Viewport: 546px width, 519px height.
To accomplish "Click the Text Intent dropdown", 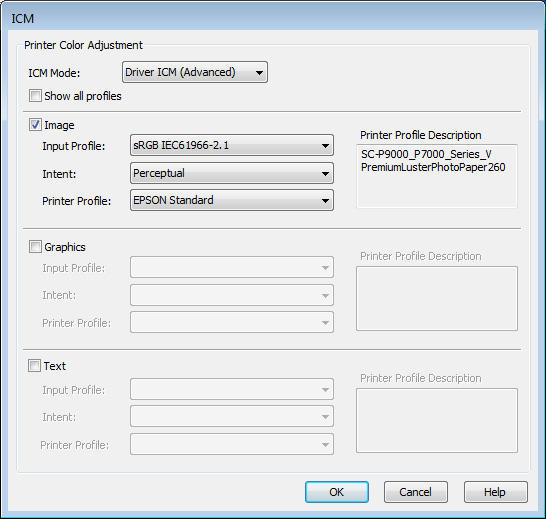I will [x=232, y=416].
